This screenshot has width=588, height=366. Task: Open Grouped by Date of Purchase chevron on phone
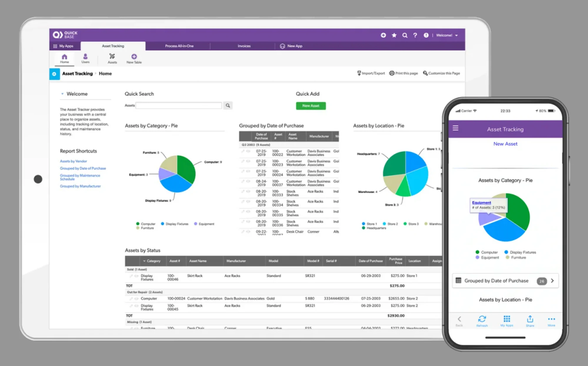[552, 281]
